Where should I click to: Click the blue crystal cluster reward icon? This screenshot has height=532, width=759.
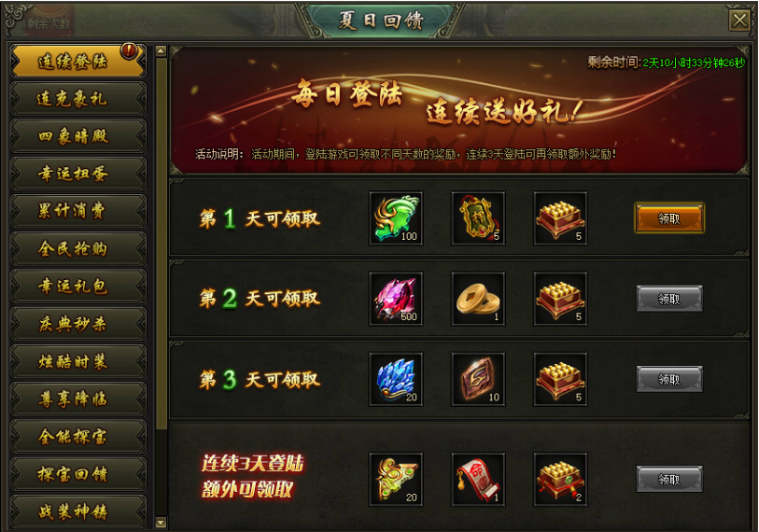396,379
